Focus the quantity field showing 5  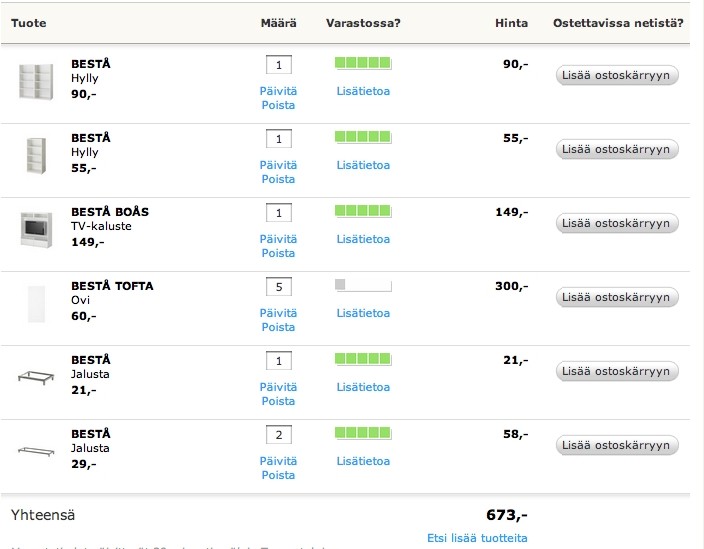(x=279, y=287)
